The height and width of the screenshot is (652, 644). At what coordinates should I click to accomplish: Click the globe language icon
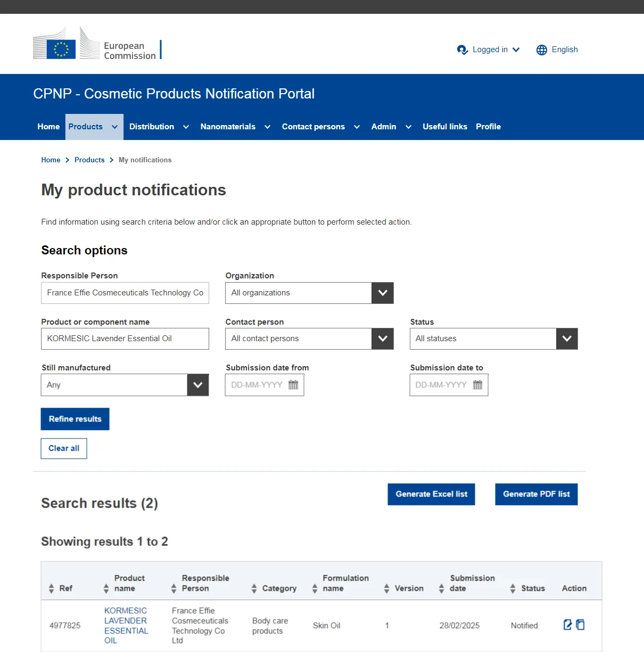(x=542, y=50)
